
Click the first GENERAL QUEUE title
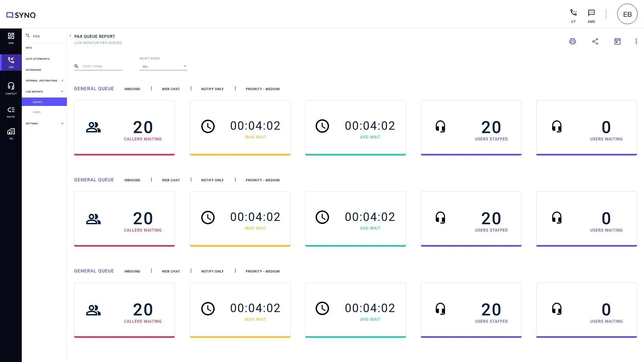tap(94, 88)
